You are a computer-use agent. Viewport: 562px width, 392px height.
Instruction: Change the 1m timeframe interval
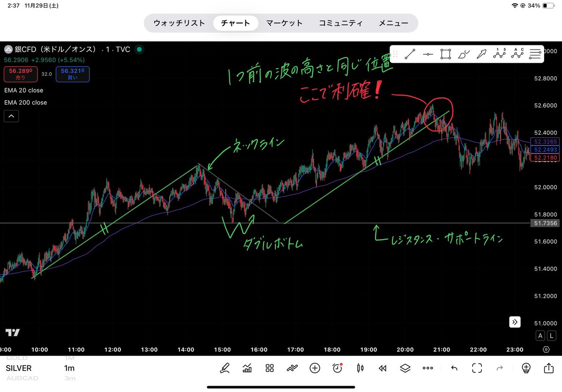pyautogui.click(x=69, y=369)
